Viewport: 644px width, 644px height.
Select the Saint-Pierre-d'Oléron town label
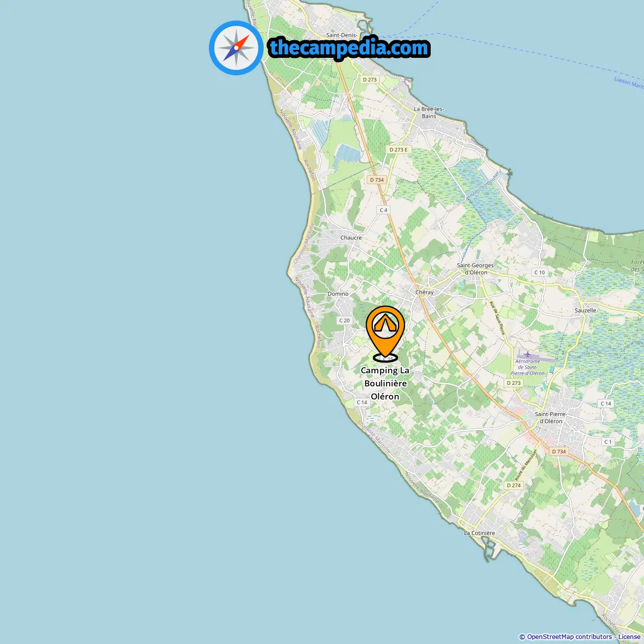(x=551, y=418)
